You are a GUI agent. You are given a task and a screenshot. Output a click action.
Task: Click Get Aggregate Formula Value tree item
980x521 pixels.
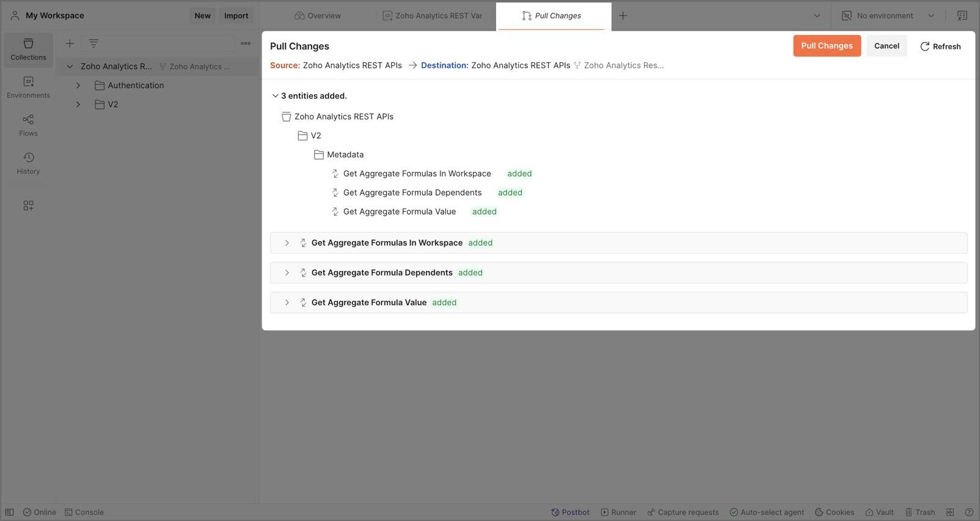400,212
